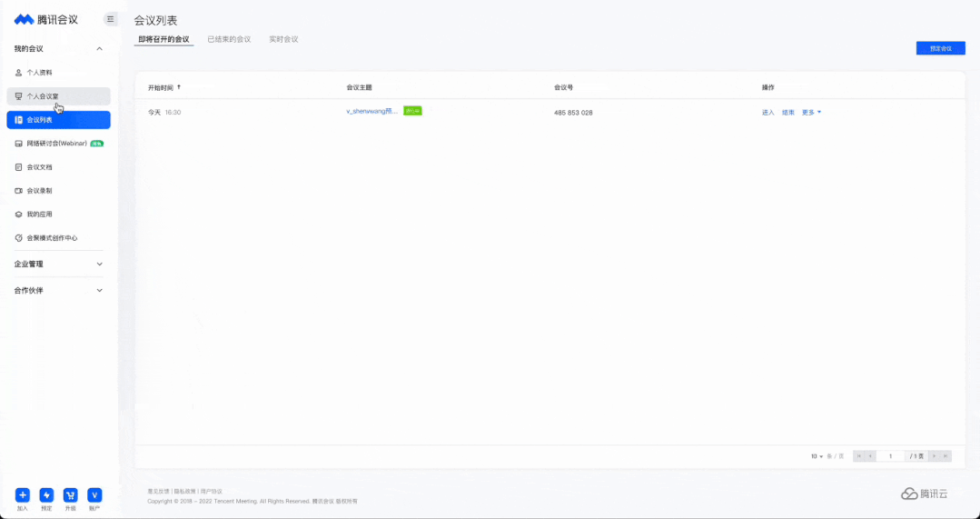Viewport: 980px width, 519px height.
Task: Switch to the 已结束的会议 tab
Action: [229, 40]
